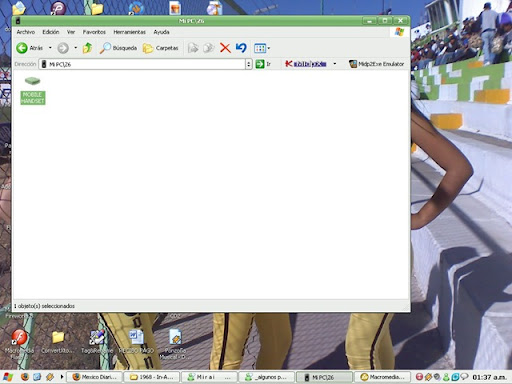Open the Herramientas menu
Image resolution: width=512 pixels, height=384 pixels.
(129, 32)
